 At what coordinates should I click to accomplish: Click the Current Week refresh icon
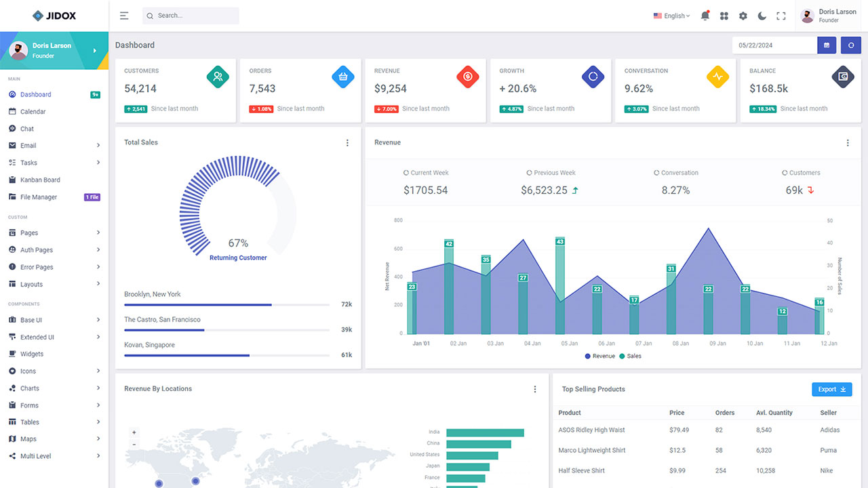[406, 173]
